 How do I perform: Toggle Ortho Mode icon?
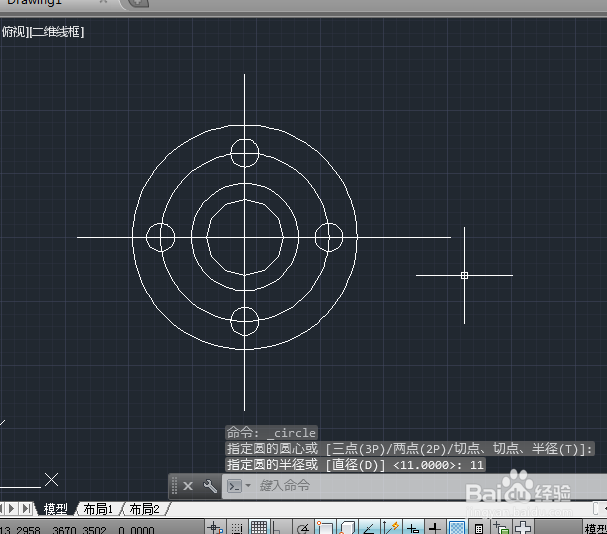coord(279,528)
